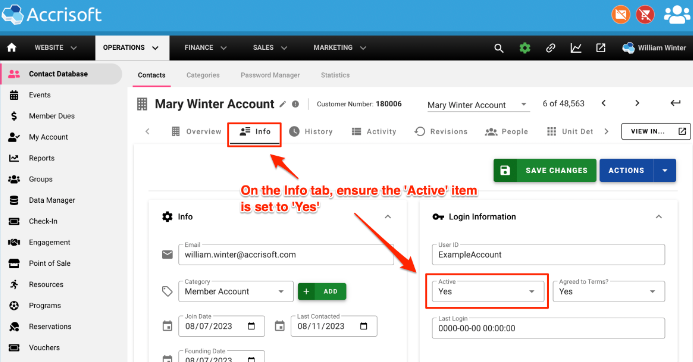Switch to the Password Manager tab
The width and height of the screenshot is (693, 362).
click(x=270, y=75)
